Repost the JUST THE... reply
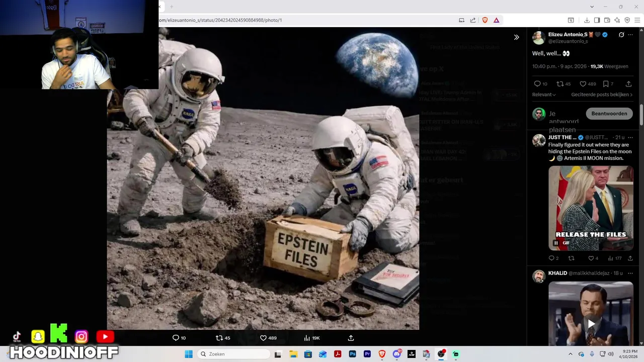The image size is (644, 362). [x=571, y=258]
